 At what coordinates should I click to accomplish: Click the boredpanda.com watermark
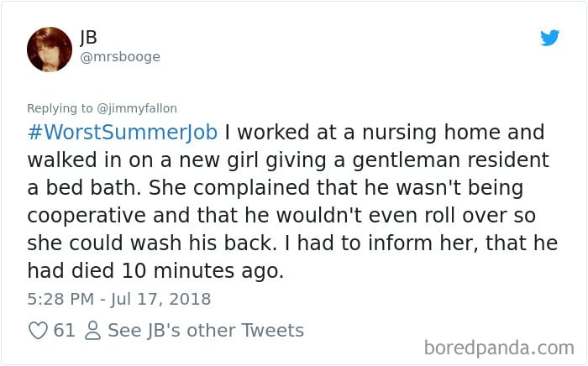tap(497, 347)
